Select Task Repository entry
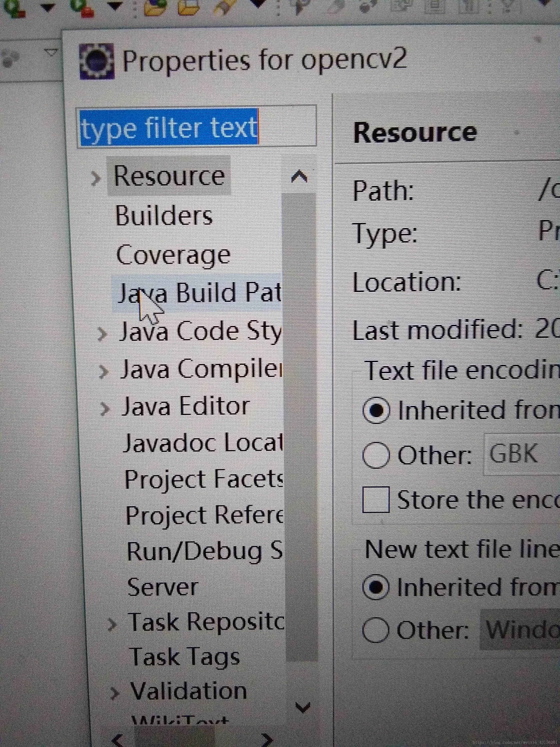Viewport: 560px width, 747px height. 207,622
